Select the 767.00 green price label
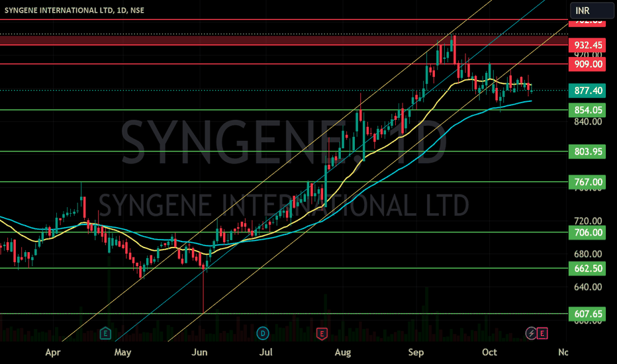The height and width of the screenshot is (364, 617). tap(587, 182)
